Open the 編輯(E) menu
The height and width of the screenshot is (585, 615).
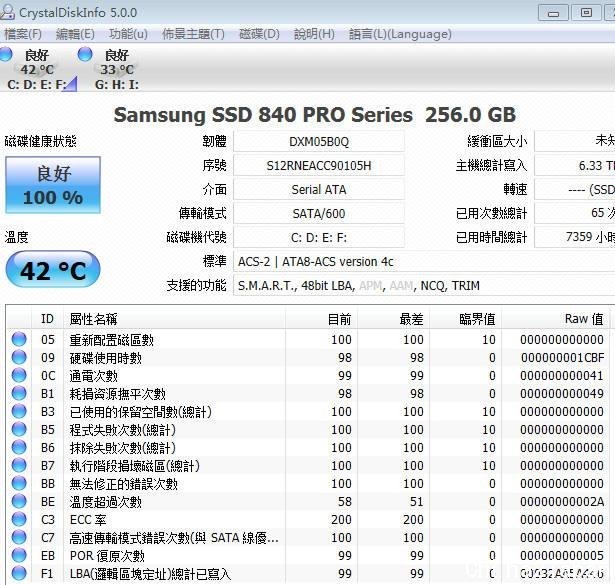coord(75,34)
